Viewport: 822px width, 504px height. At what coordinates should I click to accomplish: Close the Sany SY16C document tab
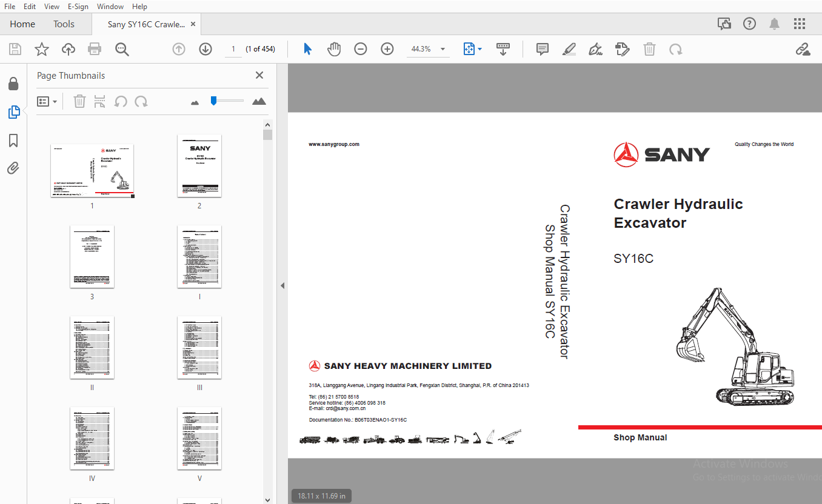click(193, 24)
